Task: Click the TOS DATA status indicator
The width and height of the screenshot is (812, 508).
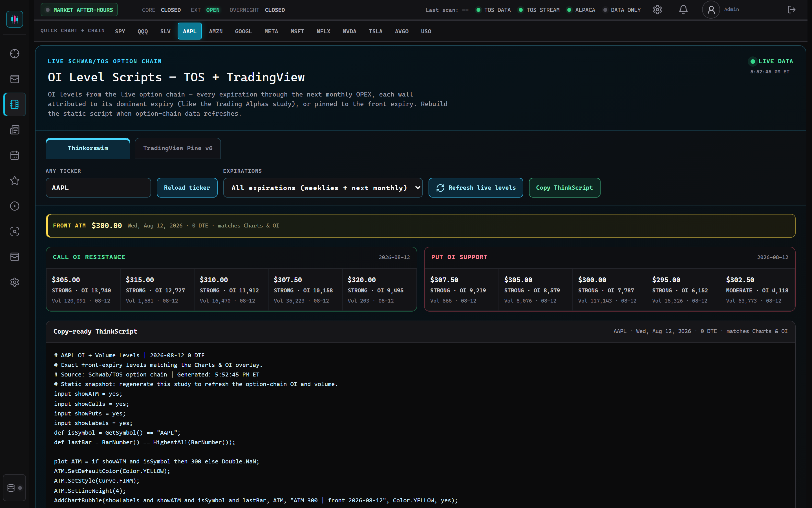Action: [493, 10]
